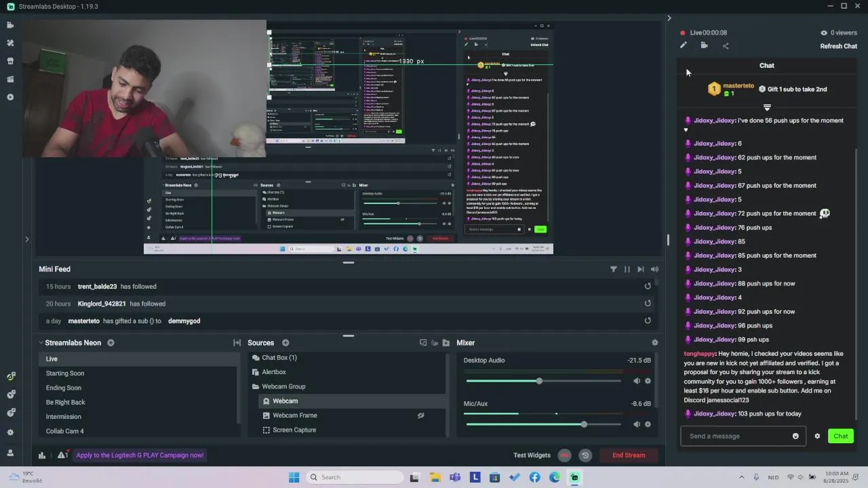The width and height of the screenshot is (868, 488).
Task: Click the share stream icon
Action: tap(726, 46)
